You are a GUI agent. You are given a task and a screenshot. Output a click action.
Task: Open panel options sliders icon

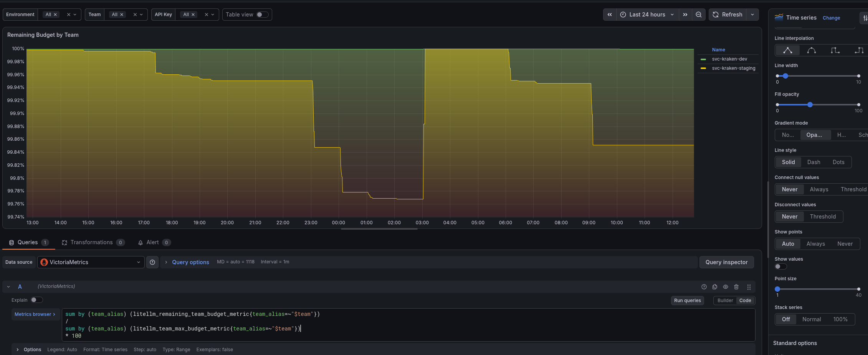[x=865, y=18]
